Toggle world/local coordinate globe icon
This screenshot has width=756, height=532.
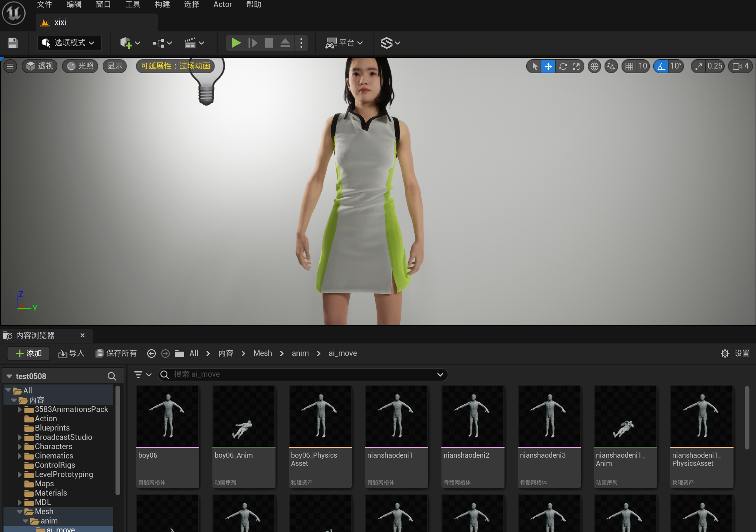point(594,66)
